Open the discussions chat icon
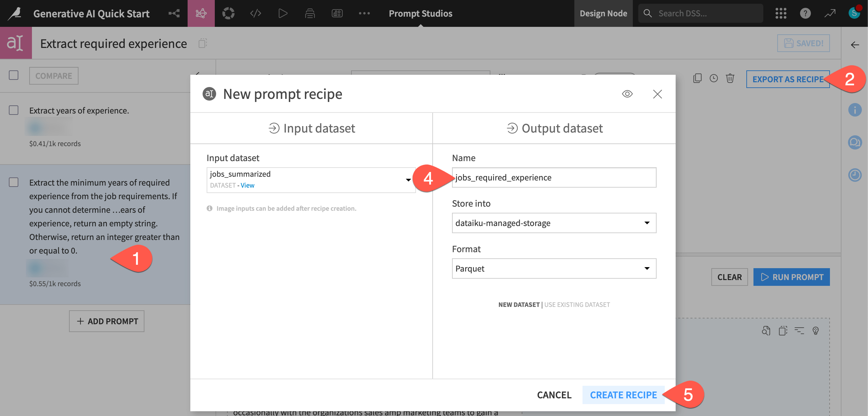Viewport: 868px width, 416px height. click(855, 142)
